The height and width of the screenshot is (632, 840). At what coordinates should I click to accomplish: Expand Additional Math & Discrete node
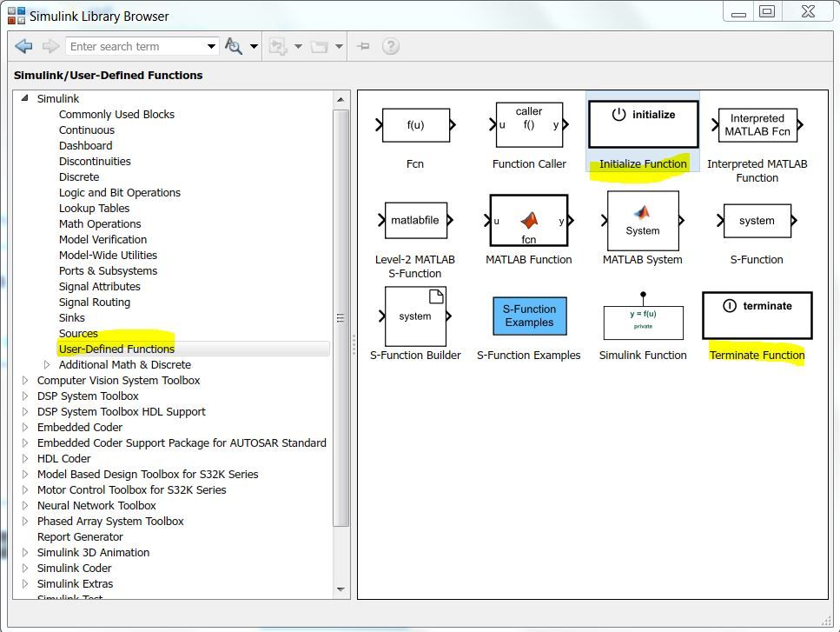47,364
